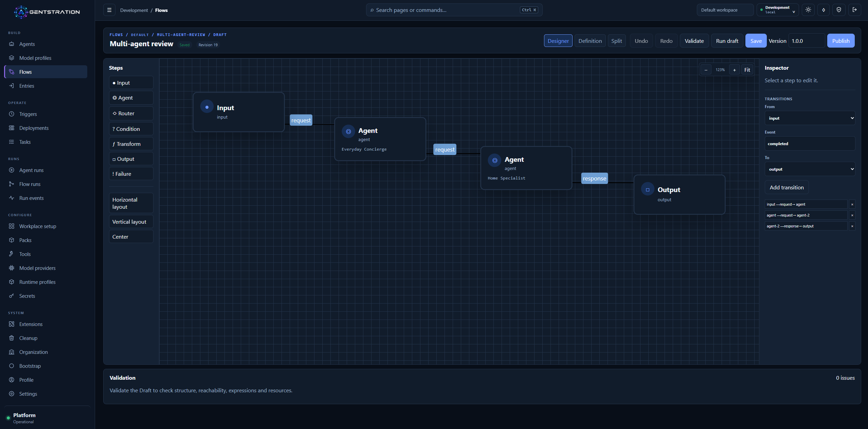The width and height of the screenshot is (868, 429).
Task: Apply Vertical layout
Action: (131, 222)
